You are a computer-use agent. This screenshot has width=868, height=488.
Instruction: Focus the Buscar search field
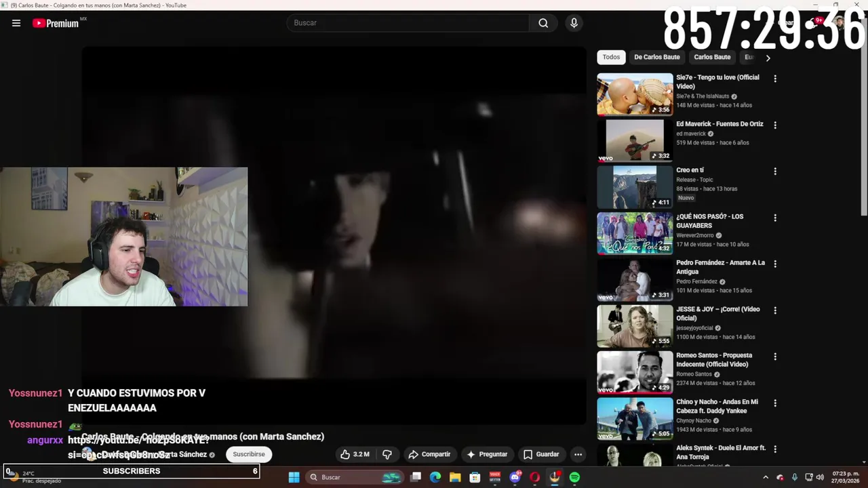click(408, 23)
